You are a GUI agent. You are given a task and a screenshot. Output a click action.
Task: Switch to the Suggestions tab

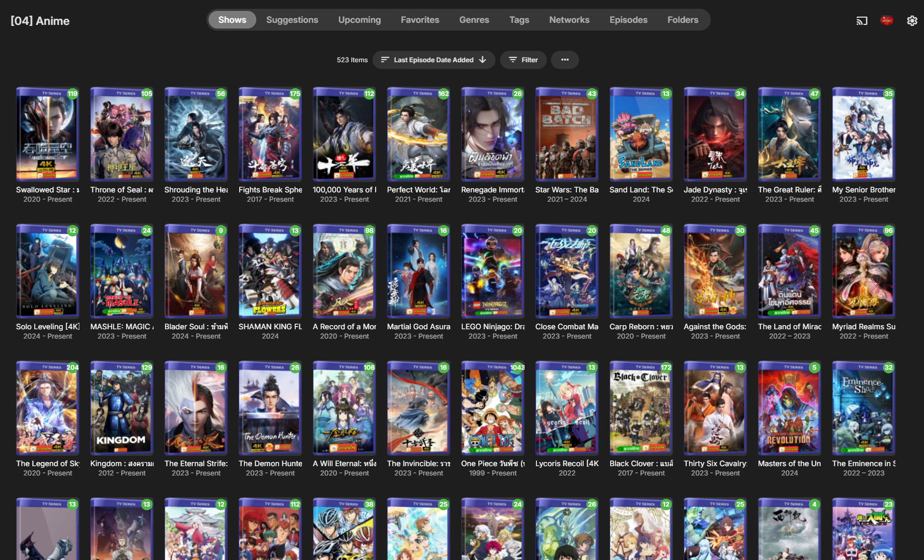coord(292,20)
